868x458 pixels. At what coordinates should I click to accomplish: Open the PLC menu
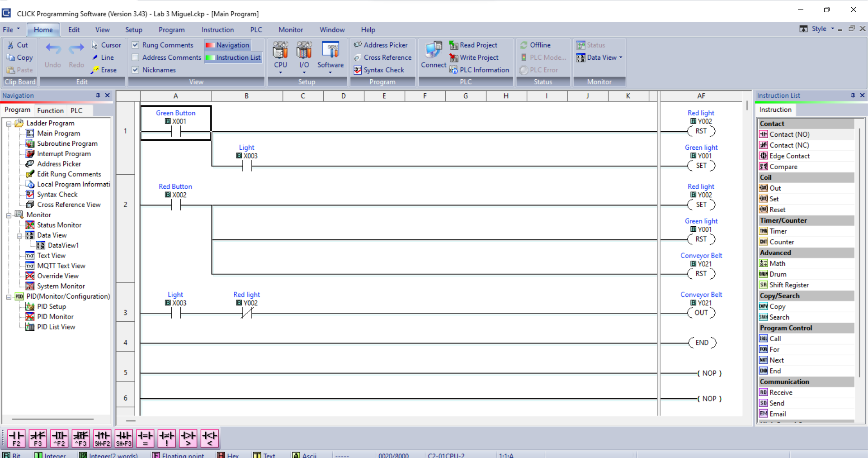(256, 29)
